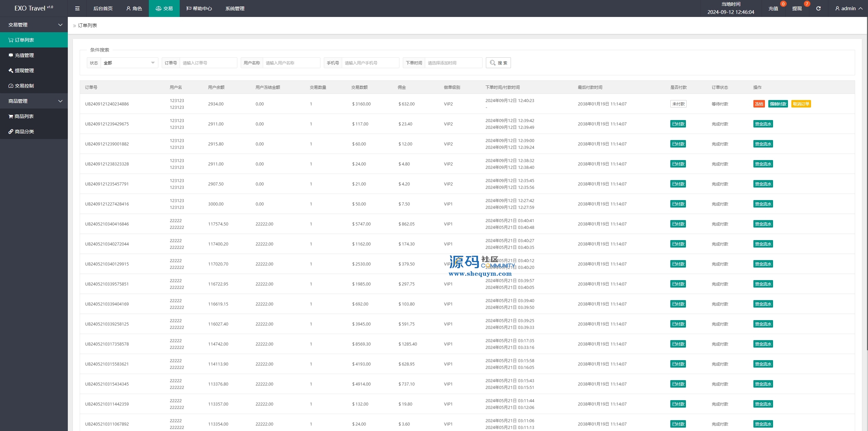Click transaction amount $ 3160.00
Viewport: 868px width, 431px height.
coord(361,104)
